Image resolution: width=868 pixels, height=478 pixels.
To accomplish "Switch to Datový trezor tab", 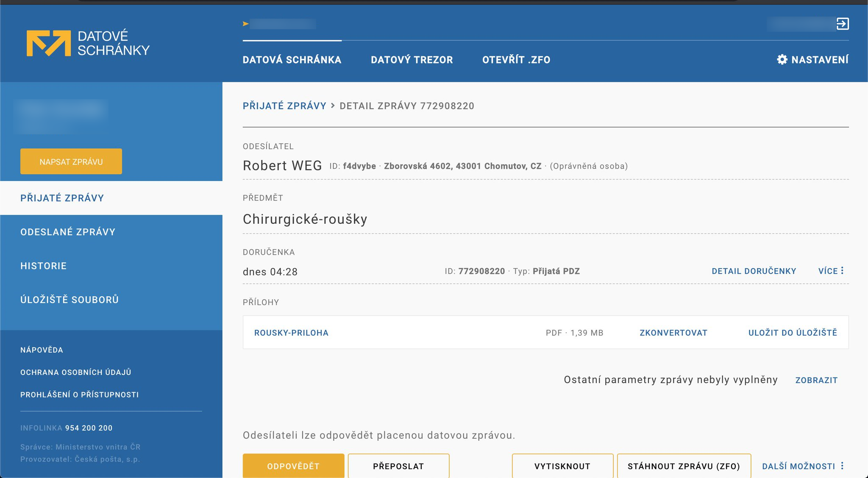I will [412, 60].
